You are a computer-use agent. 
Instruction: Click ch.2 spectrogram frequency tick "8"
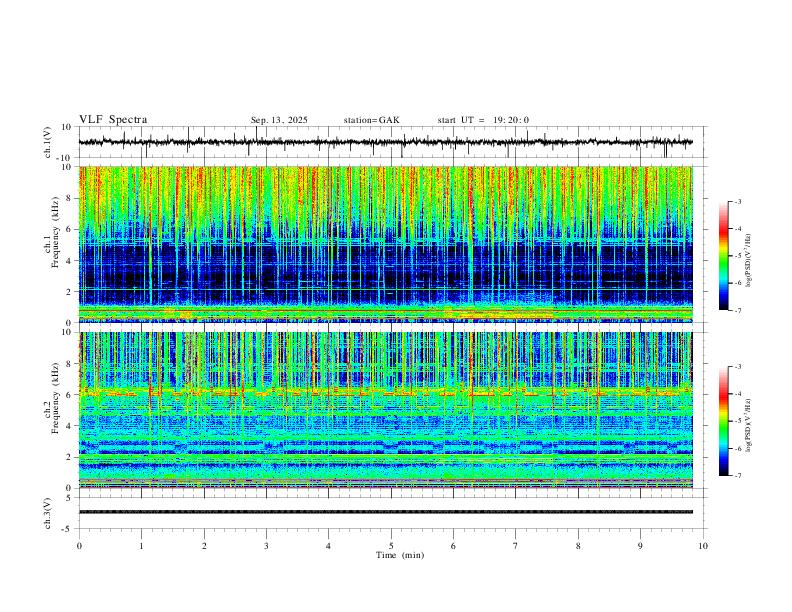(x=69, y=364)
